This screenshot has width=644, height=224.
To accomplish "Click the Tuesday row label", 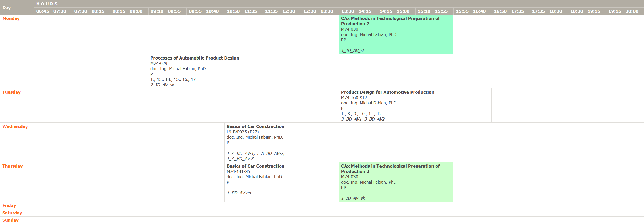I will 12,92.
